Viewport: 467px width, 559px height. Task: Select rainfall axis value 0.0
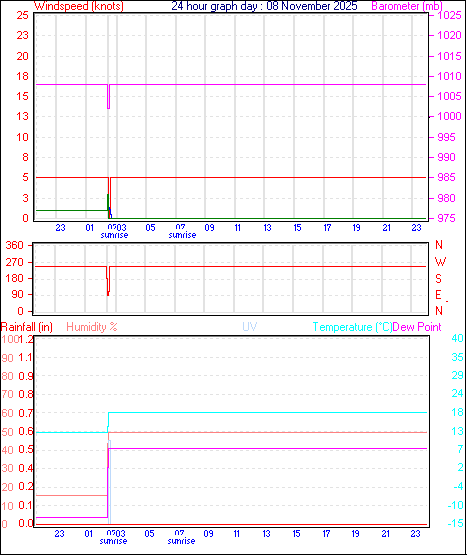[x=26, y=524]
